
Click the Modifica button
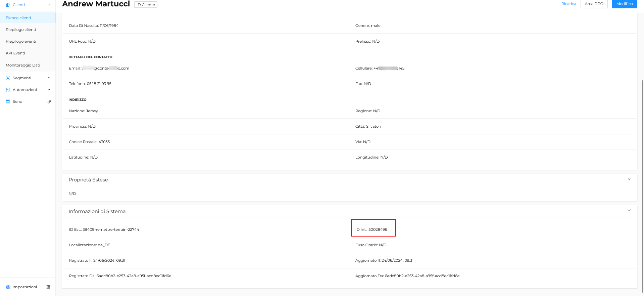pyautogui.click(x=625, y=4)
